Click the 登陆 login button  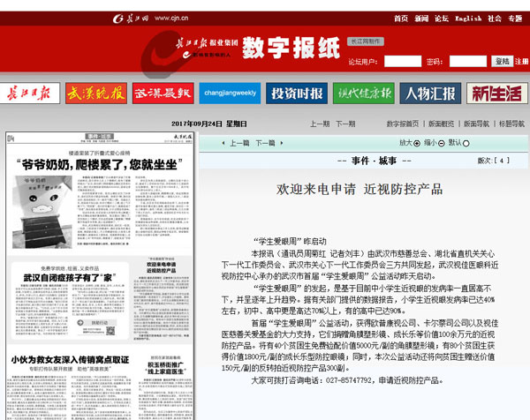[502, 61]
